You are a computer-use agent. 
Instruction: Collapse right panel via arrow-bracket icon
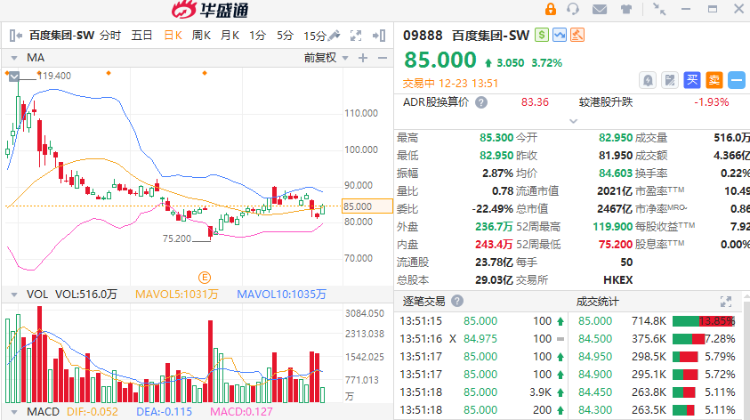[x=379, y=35]
